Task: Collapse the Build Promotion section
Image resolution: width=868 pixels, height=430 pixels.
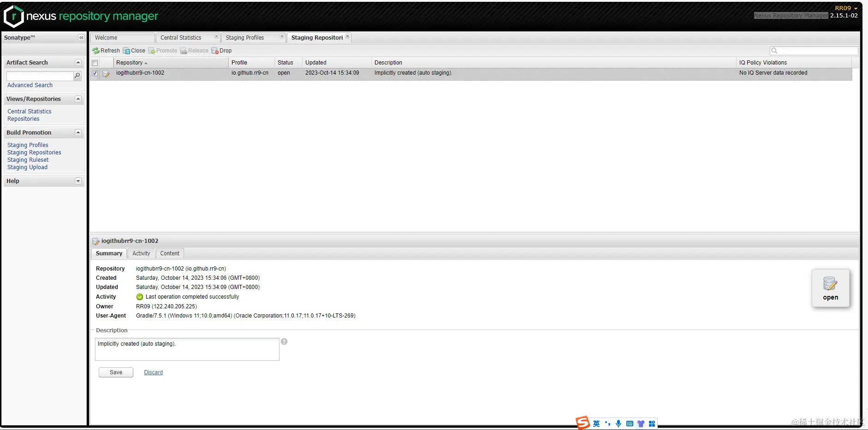Action: [78, 133]
